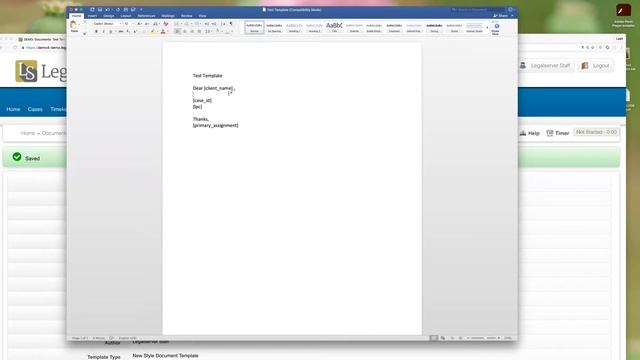Open Help in the browser window
This screenshot has width=640, height=360.
tap(530, 133)
